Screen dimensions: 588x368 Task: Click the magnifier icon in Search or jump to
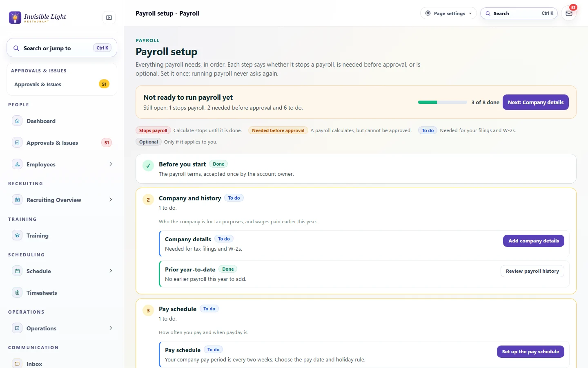(16, 48)
